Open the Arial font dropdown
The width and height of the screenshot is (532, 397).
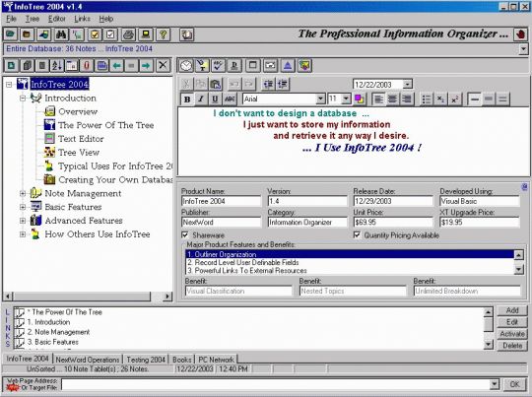click(x=320, y=99)
